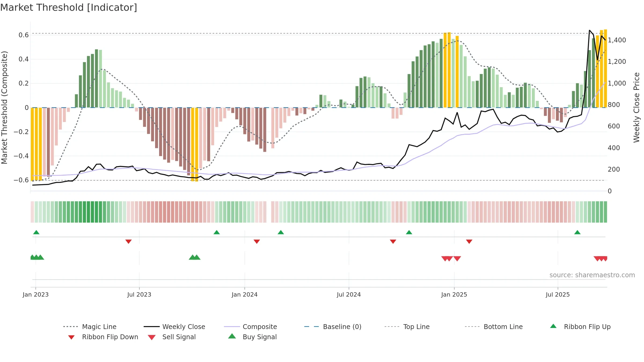
Task: Click the Jul 2023 x-axis label
Action: click(x=139, y=295)
